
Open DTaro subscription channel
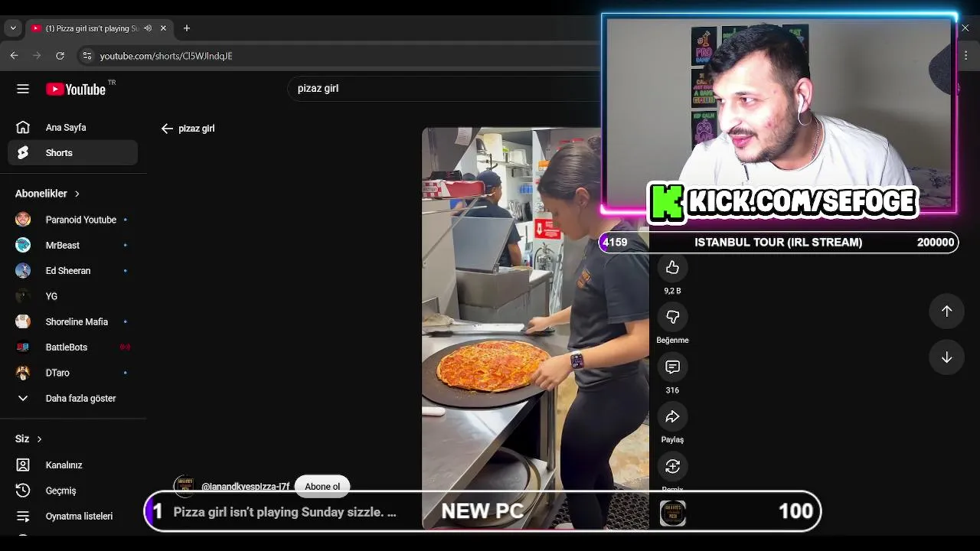click(x=73, y=373)
